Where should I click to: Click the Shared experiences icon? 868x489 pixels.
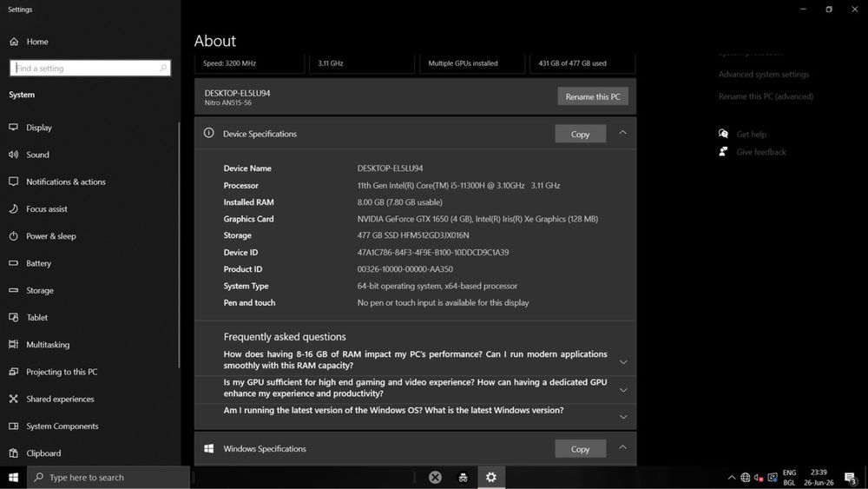(13, 399)
